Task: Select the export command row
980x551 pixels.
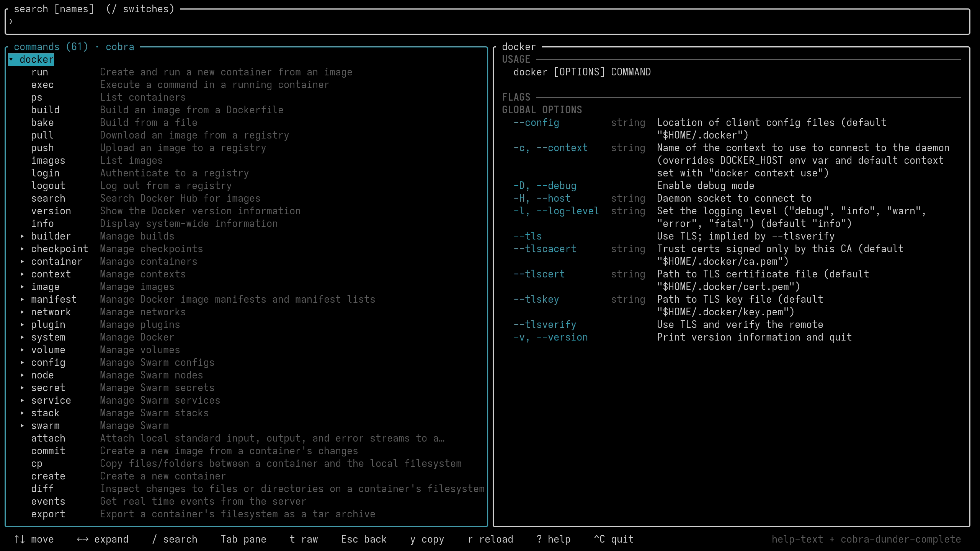Action: 247,514
